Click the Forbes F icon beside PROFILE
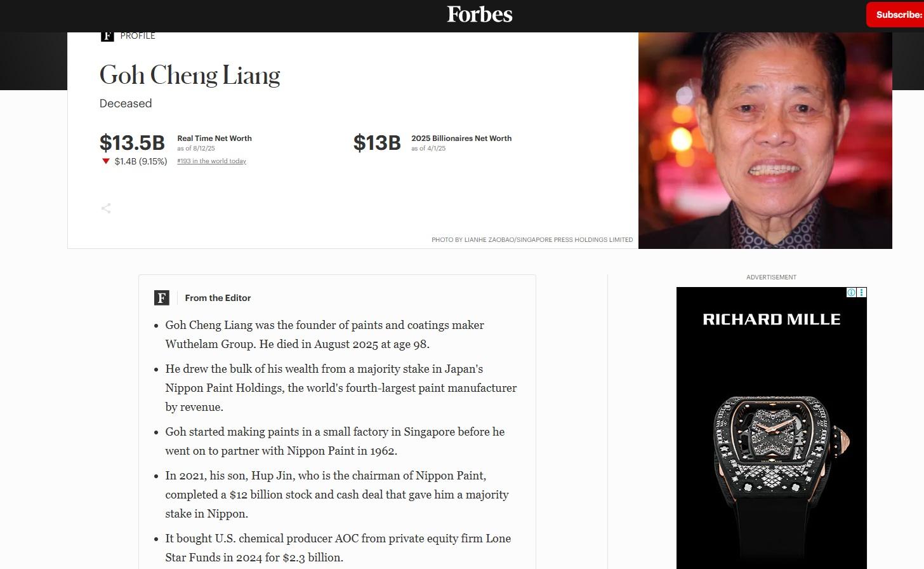The image size is (924, 569). [x=107, y=36]
